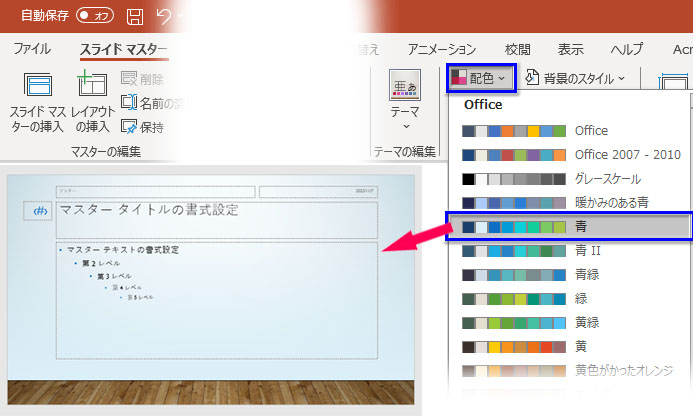The height and width of the screenshot is (416, 693).
Task: Open the ヘルプ tab
Action: point(627,49)
